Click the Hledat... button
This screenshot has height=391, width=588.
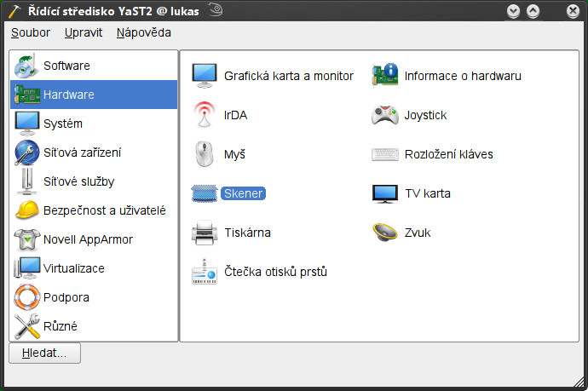[44, 354]
